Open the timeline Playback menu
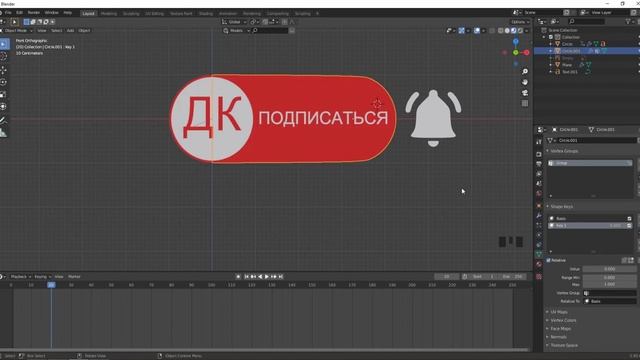Viewport: 640px width, 360px height. (21, 277)
